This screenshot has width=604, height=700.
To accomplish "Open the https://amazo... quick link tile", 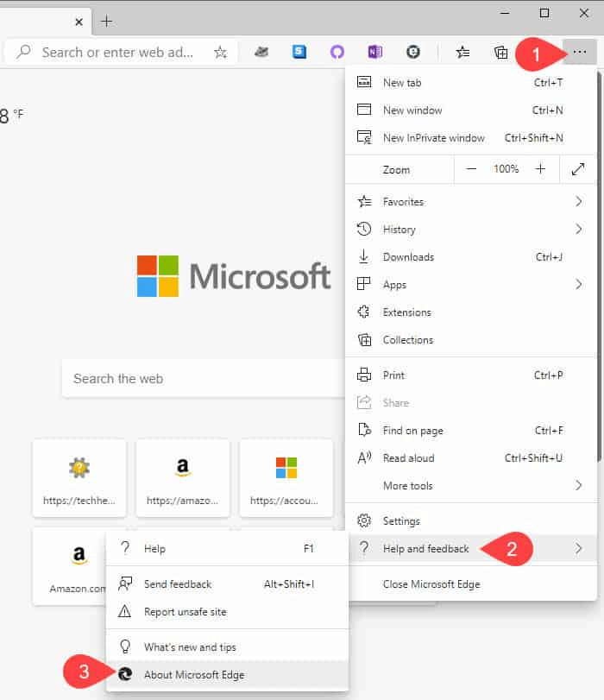I will pos(183,478).
